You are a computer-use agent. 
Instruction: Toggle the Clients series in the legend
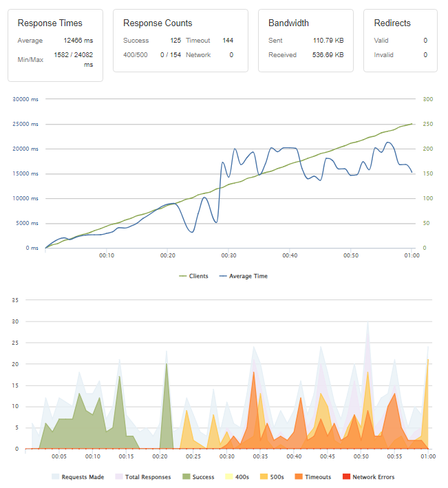click(x=193, y=276)
